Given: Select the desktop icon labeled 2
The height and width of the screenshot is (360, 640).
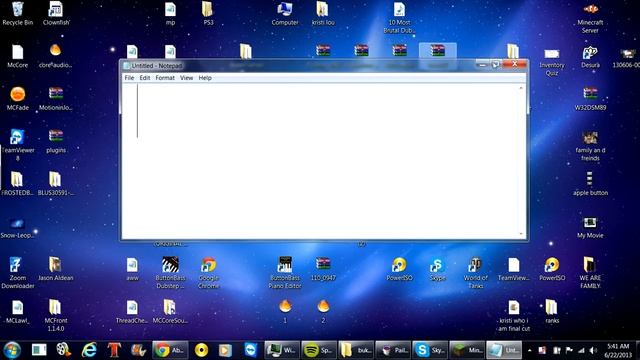Looking at the screenshot, I should (323, 311).
